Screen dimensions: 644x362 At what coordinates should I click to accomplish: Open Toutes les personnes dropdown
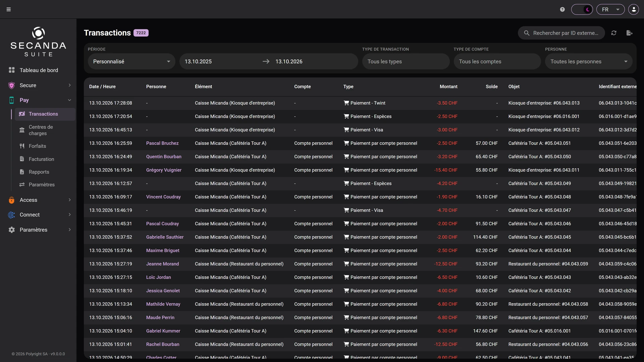click(x=589, y=61)
